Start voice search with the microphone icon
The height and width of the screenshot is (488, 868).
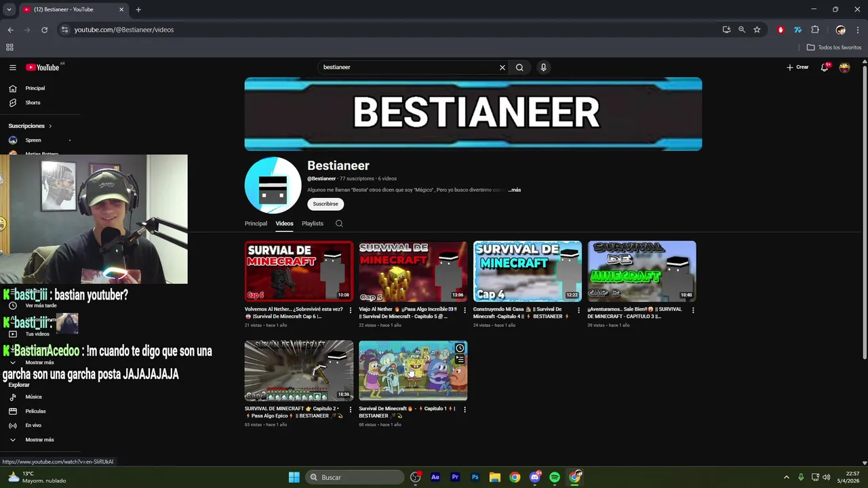coord(543,67)
